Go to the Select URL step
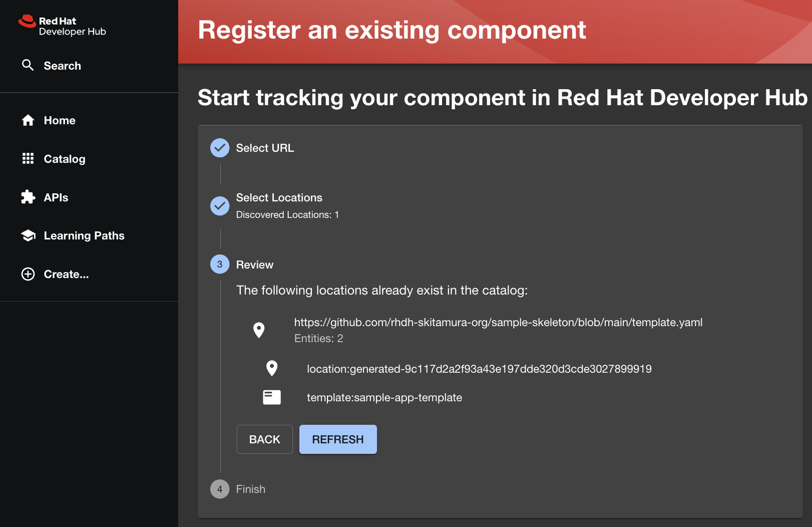Image resolution: width=812 pixels, height=527 pixels. point(265,148)
